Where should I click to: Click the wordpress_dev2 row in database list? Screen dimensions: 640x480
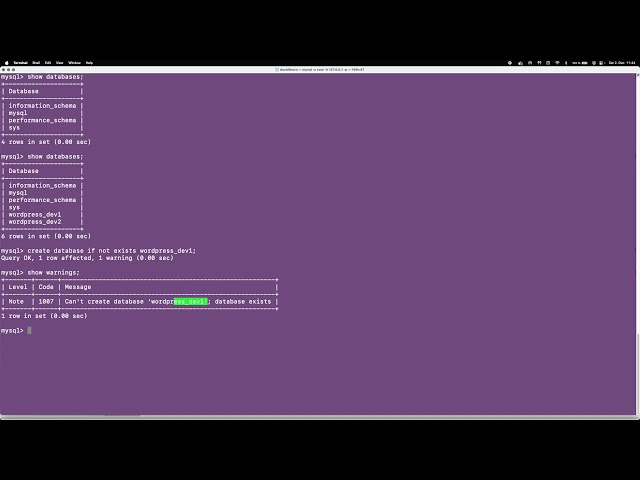click(x=35, y=222)
